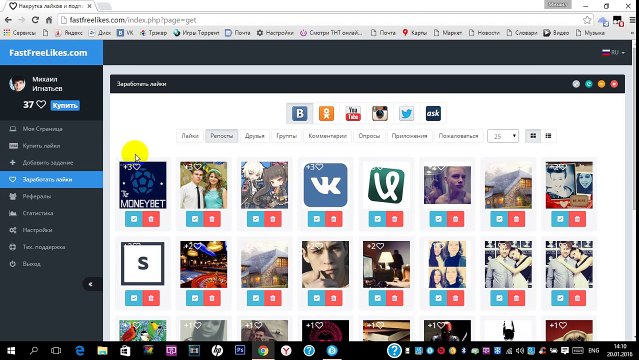Open the items-per-page dropdown showing 25

click(x=503, y=136)
